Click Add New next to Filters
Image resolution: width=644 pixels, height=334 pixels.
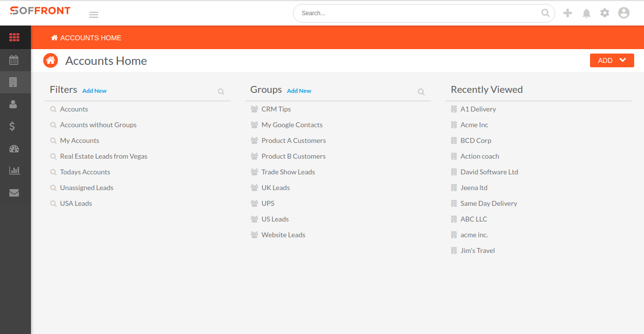tap(94, 91)
